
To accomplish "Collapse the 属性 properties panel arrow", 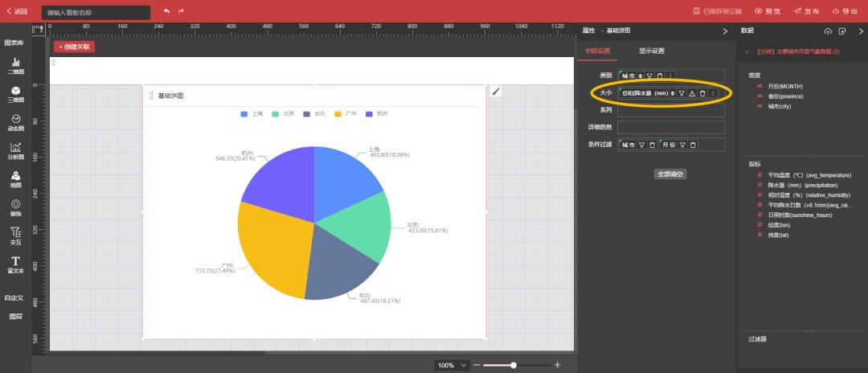I will [725, 31].
